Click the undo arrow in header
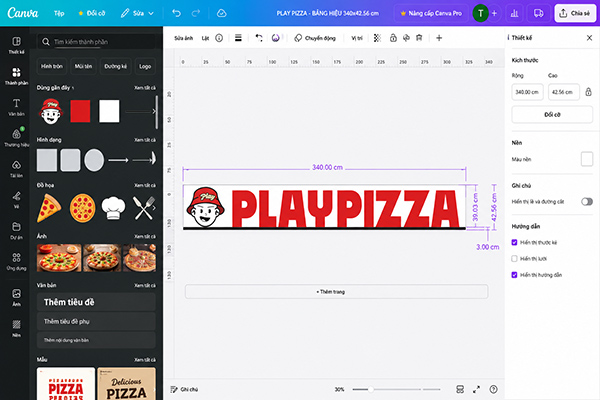The height and width of the screenshot is (400, 600). pyautogui.click(x=176, y=13)
